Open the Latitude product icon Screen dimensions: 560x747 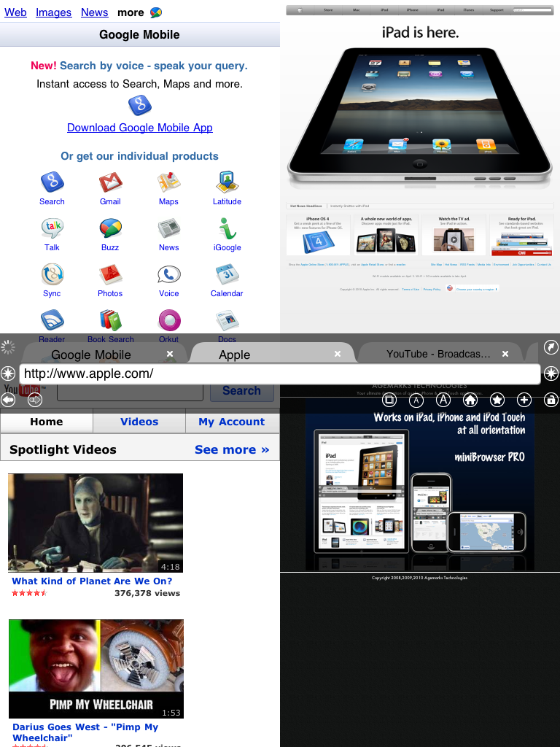[x=227, y=182]
